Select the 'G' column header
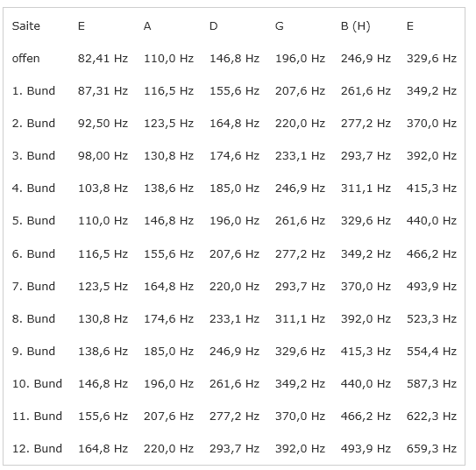476x470 pixels. (280, 26)
